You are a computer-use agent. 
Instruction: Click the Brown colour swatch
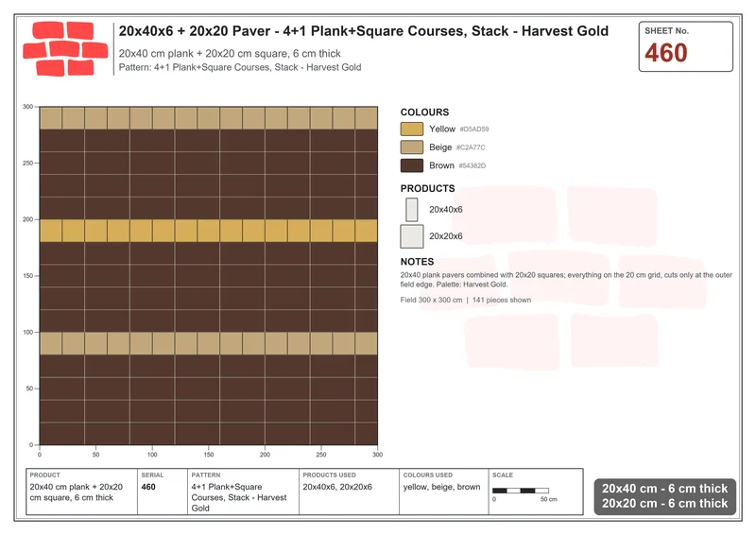pos(412,165)
